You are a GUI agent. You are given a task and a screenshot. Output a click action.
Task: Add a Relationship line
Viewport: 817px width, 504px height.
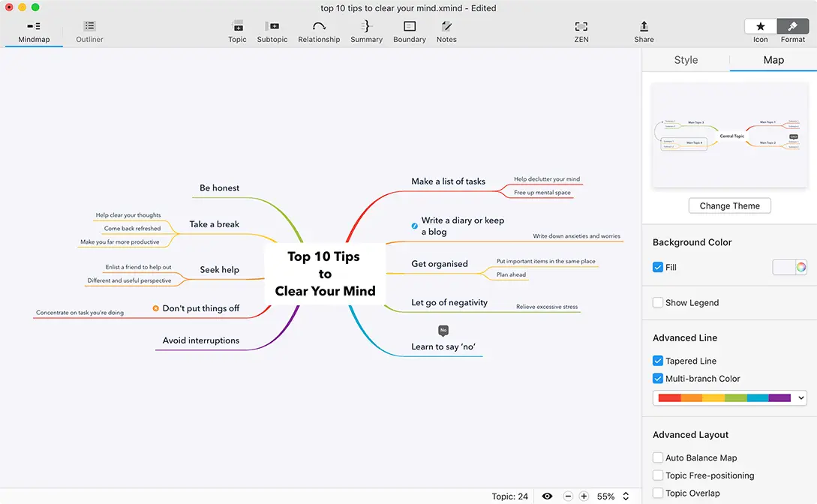pos(319,31)
